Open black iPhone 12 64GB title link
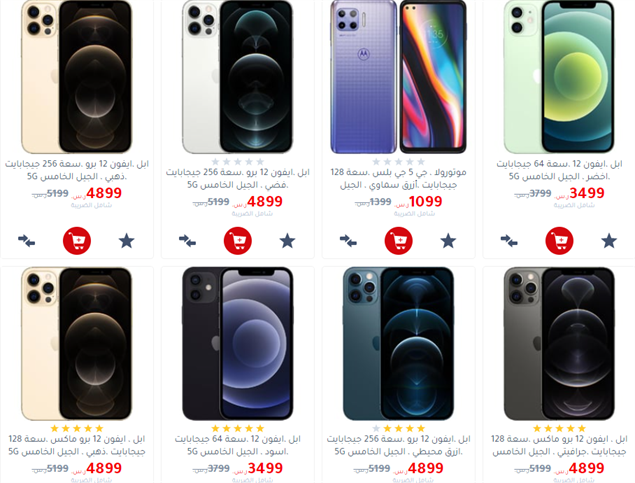635x483 pixels. [x=238, y=445]
